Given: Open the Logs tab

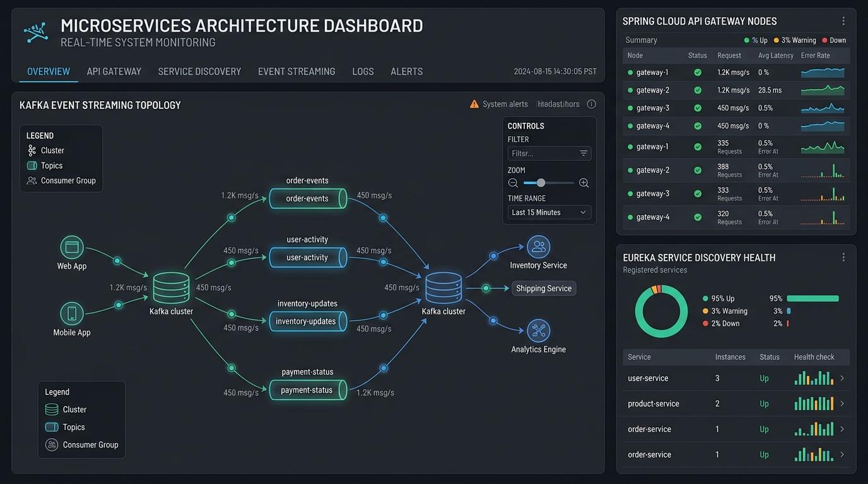Looking at the screenshot, I should tap(363, 71).
